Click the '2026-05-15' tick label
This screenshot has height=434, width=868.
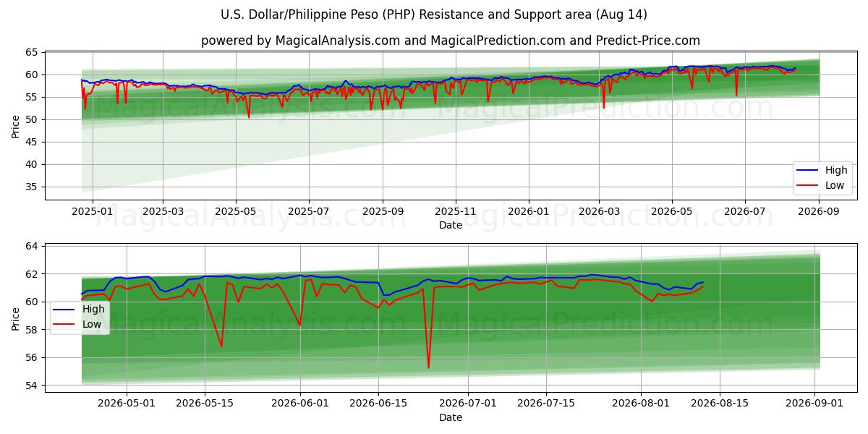tap(205, 403)
